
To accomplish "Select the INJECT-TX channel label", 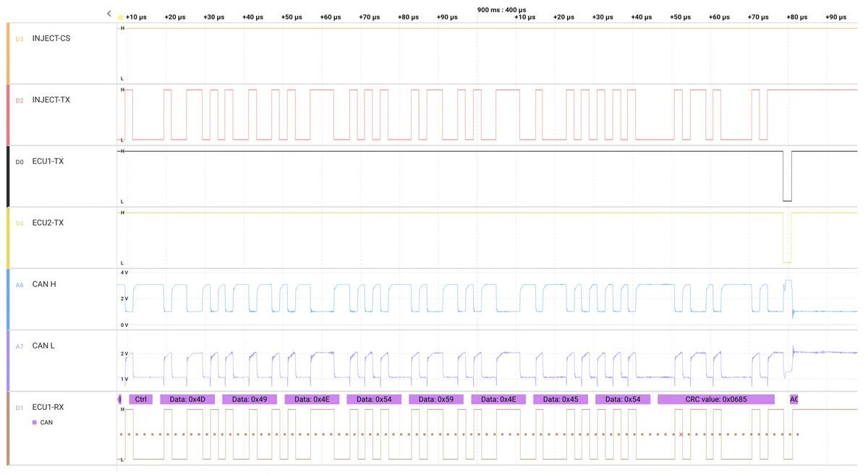I will point(52,100).
